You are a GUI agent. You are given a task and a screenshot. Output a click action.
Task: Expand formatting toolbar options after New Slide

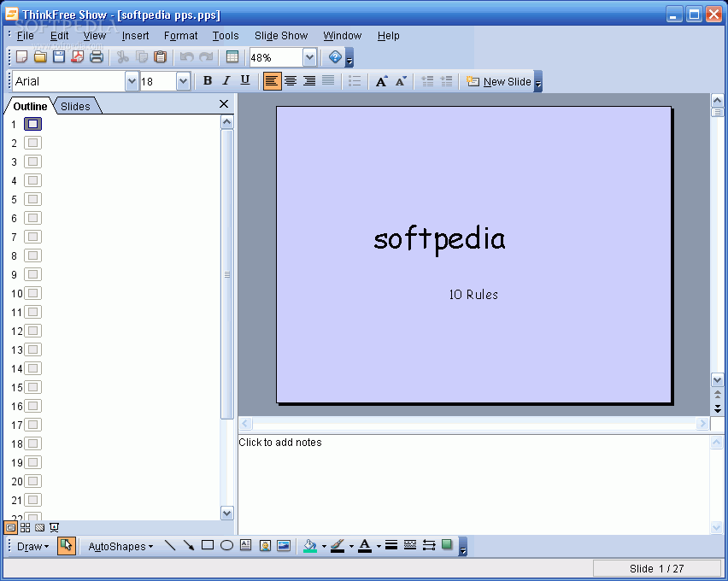(x=538, y=82)
